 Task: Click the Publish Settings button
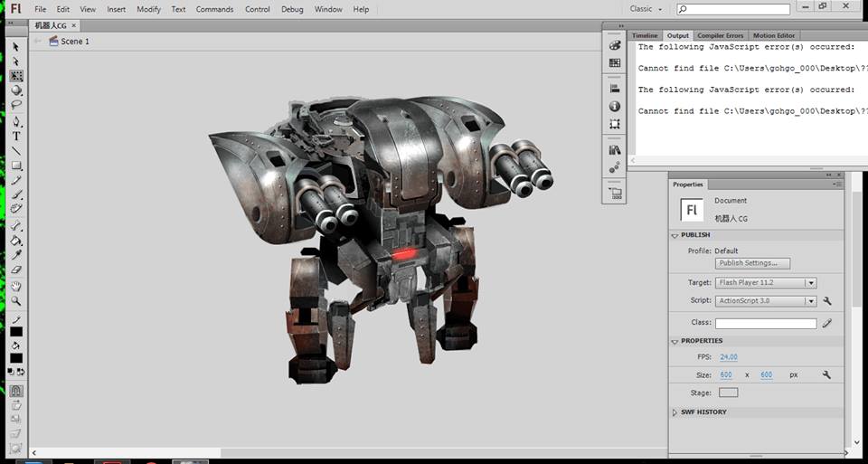point(753,263)
